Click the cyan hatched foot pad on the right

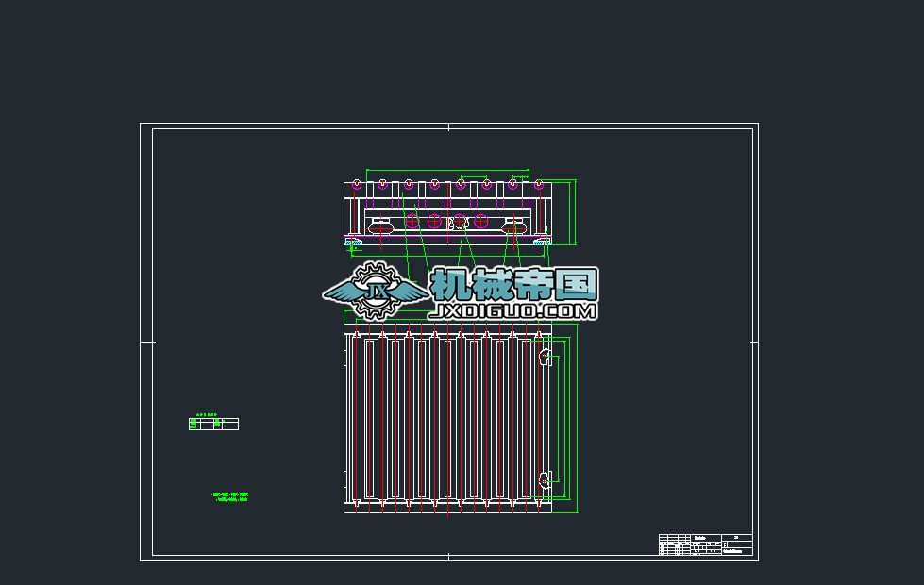[x=541, y=242]
